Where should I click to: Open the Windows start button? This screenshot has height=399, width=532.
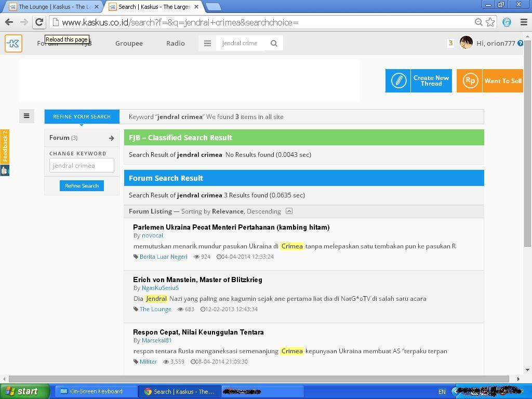point(25,391)
